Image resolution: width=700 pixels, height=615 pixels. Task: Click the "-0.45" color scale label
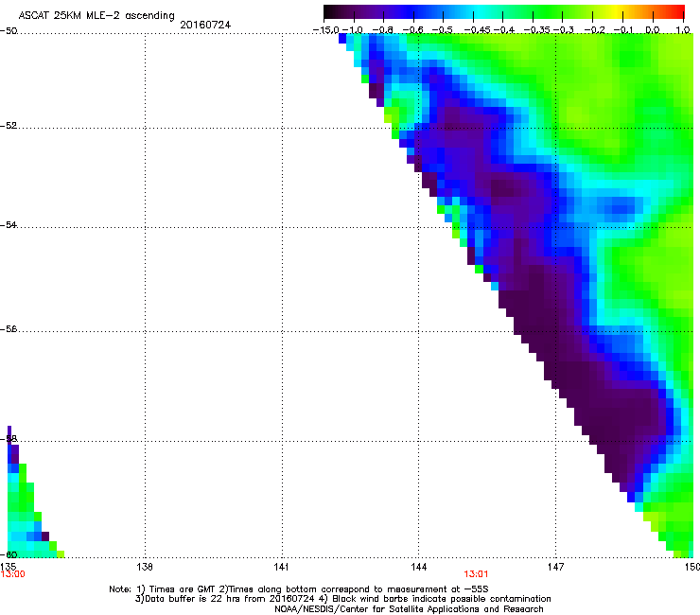coord(477,30)
